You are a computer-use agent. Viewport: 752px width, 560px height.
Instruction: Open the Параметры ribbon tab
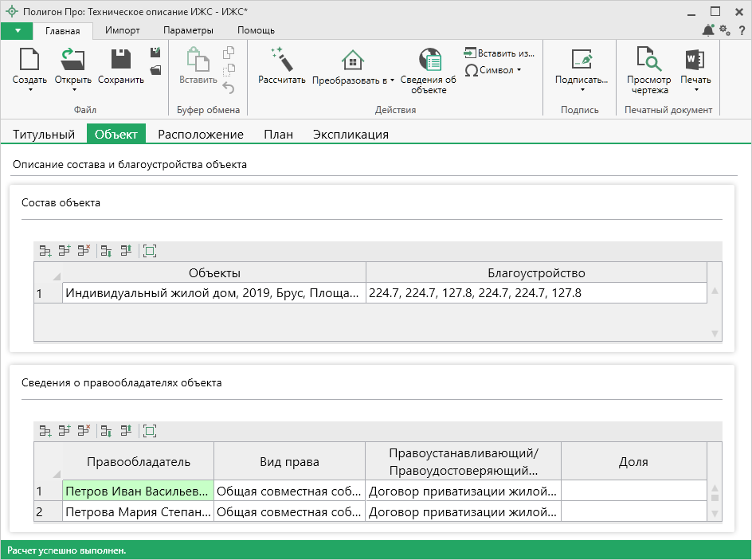[x=188, y=30]
